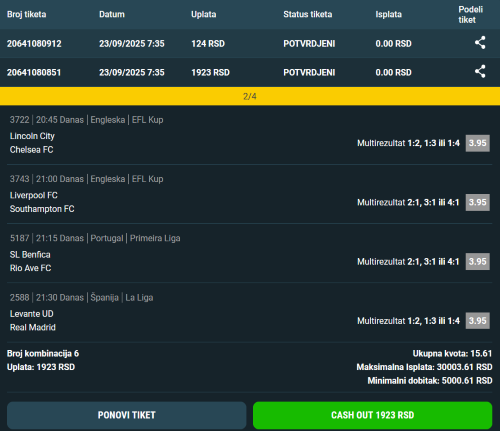Image resolution: width=500 pixels, height=431 pixels.
Task: Open the Levante UD vs Real Madrid match
Action: coord(33,321)
